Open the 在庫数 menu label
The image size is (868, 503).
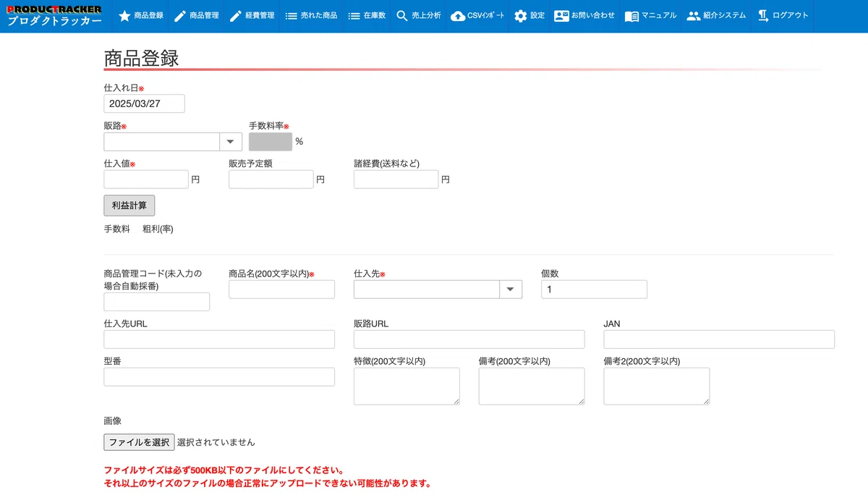coord(375,16)
